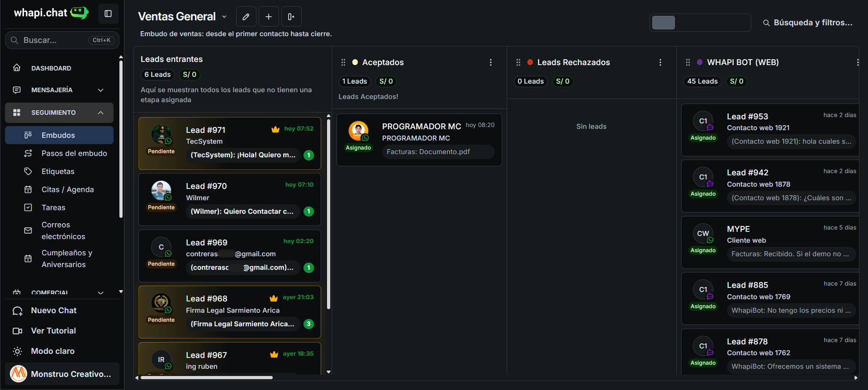Collapse the sidebar with the panel icon
This screenshot has height=390, width=868.
(x=108, y=14)
